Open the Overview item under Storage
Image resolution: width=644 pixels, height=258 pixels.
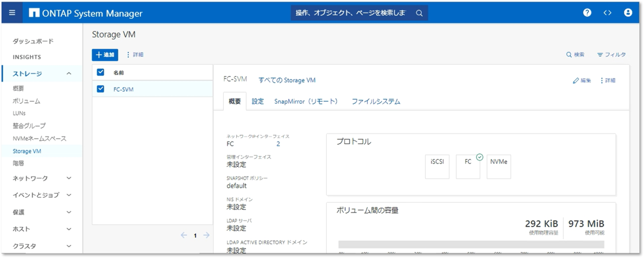(18, 89)
